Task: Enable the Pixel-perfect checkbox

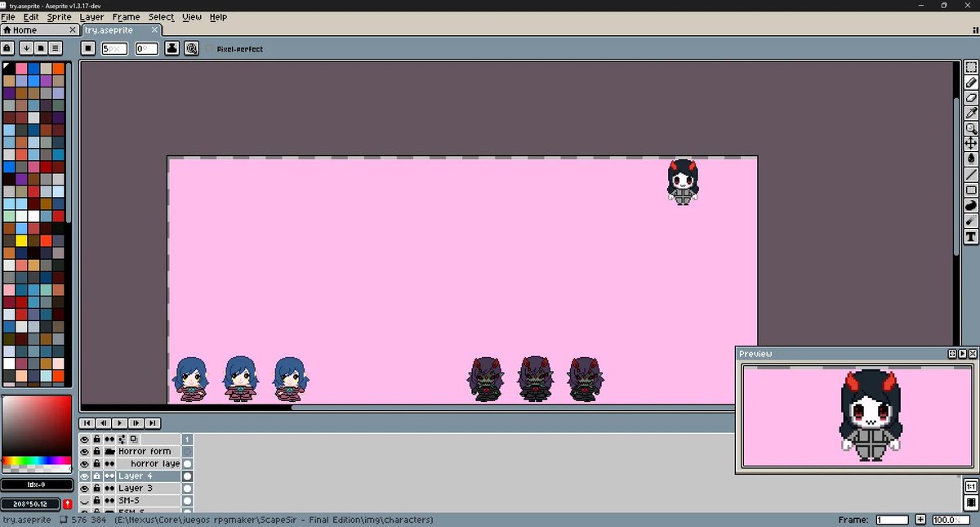Action: tap(211, 49)
